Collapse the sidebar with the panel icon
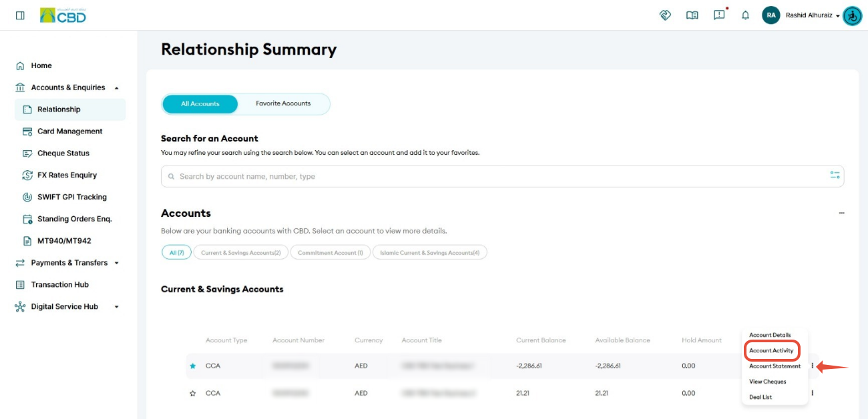The height and width of the screenshot is (419, 868). click(20, 15)
